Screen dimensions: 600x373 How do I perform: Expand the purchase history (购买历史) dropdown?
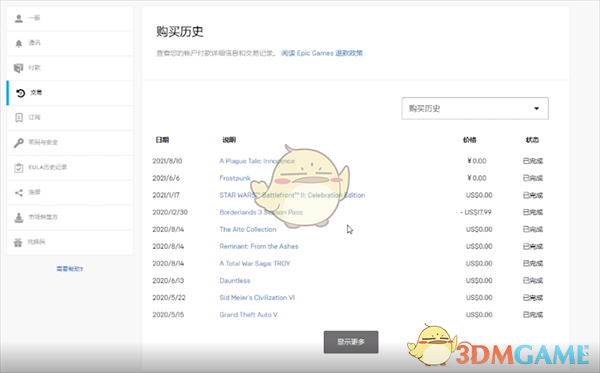point(475,109)
